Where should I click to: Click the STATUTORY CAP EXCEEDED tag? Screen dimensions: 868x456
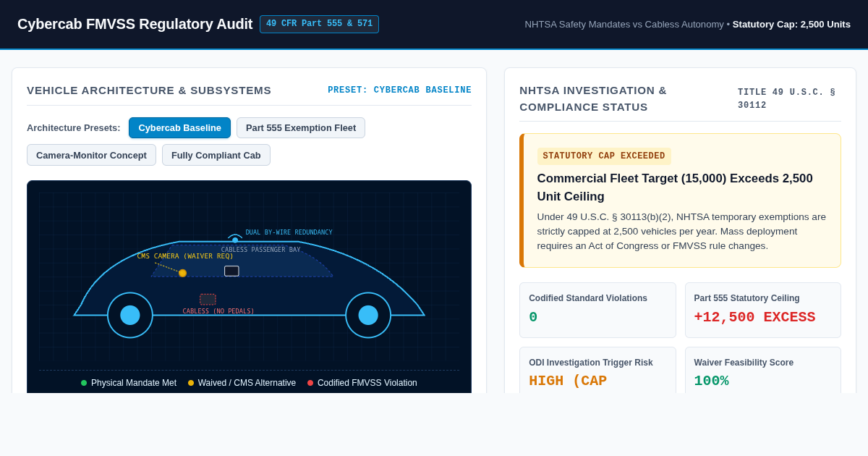[x=604, y=156]
